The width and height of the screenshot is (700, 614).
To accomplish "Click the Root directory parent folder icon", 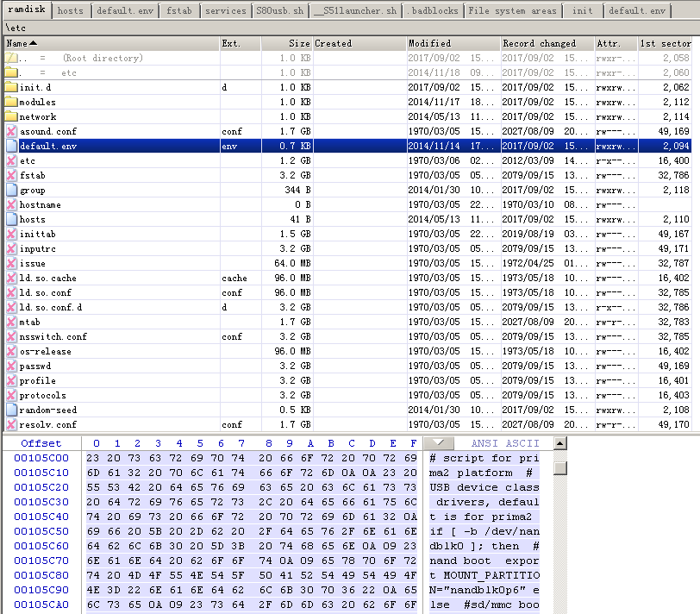I will pyautogui.click(x=11, y=58).
